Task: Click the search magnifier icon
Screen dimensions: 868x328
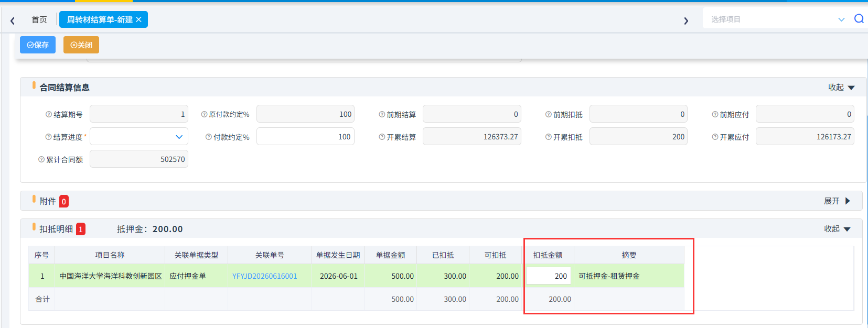Action: (x=859, y=19)
